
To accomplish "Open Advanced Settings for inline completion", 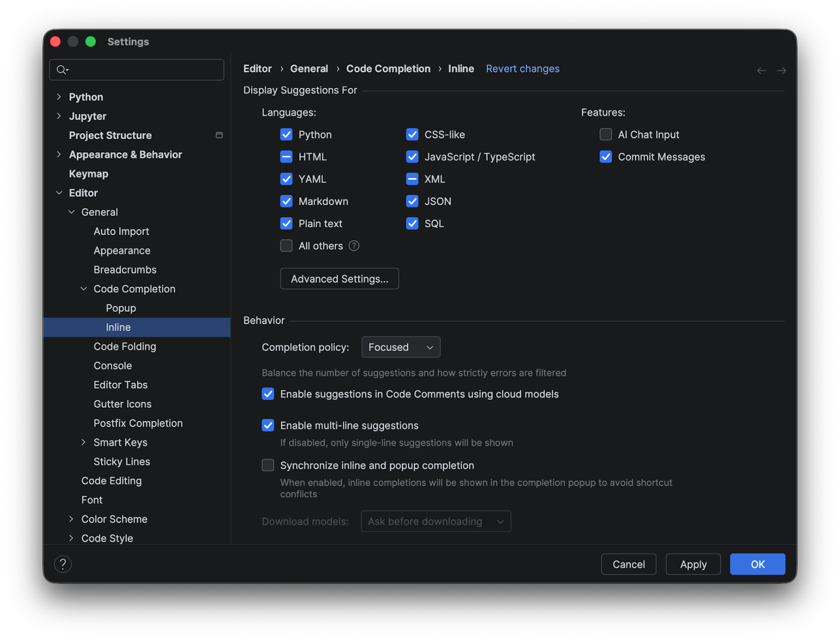I will pos(339,279).
